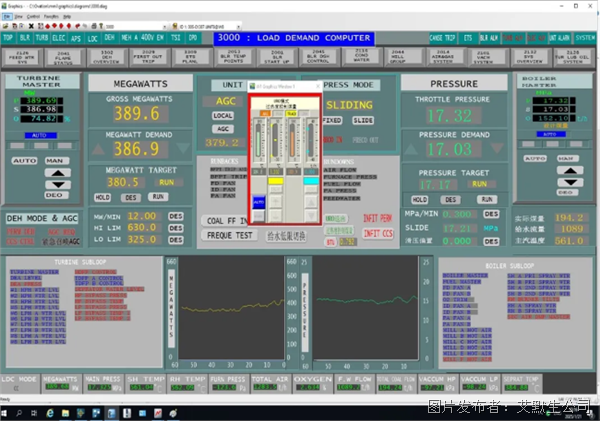Screen dimensions: 600x421
Task: Lower the Turbine Master output with the down arrow
Action: [x=58, y=184]
